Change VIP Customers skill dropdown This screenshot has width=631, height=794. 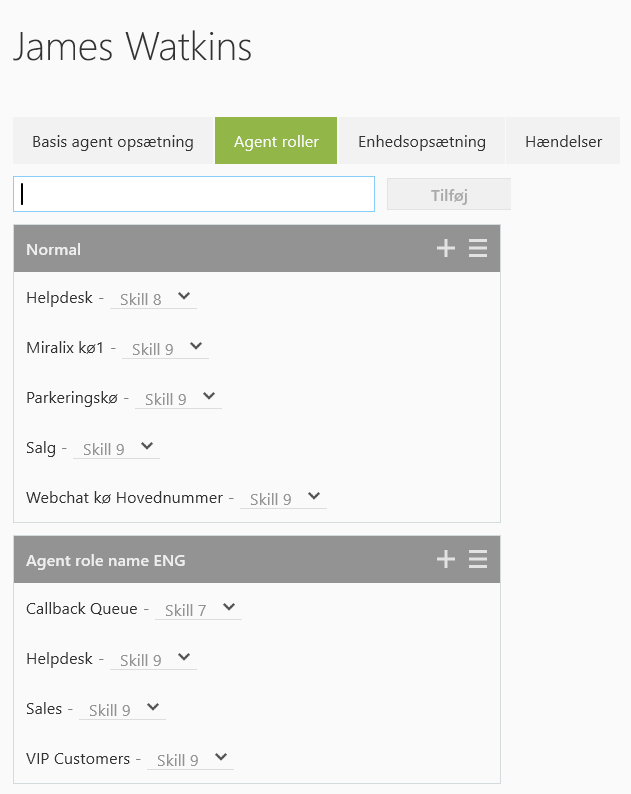pos(190,759)
